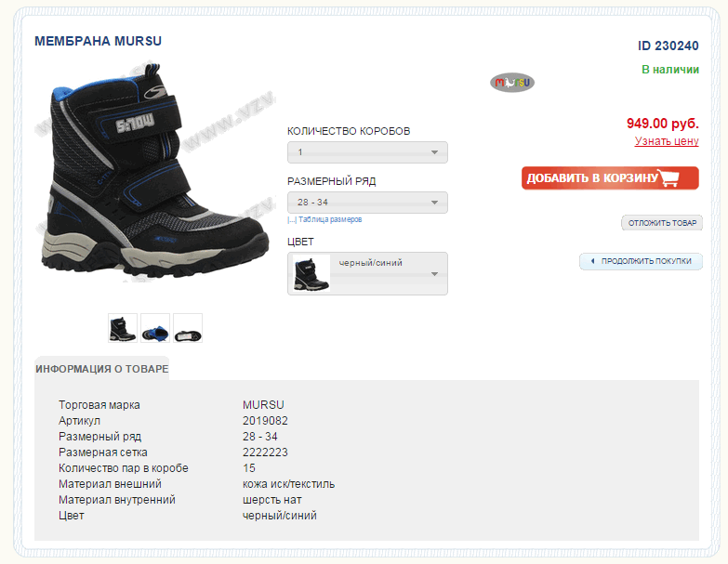The width and height of the screenshot is (728, 564).
Task: Select the third thumbnail showing boot sole
Action: point(188,328)
